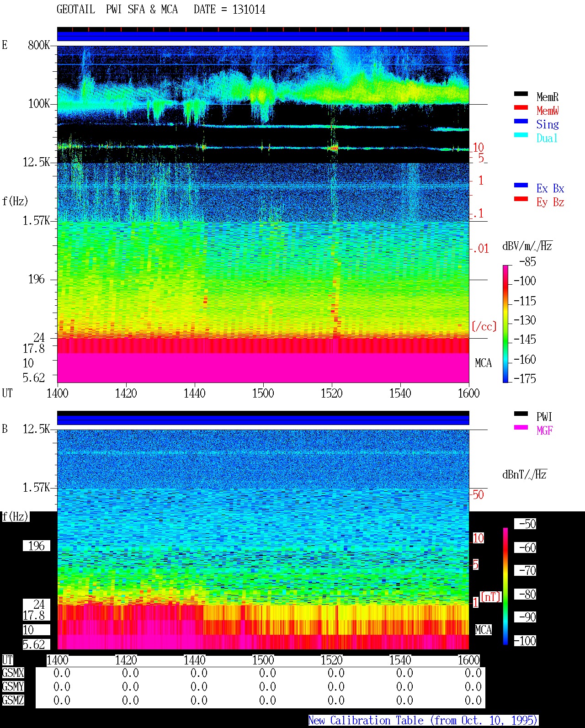Select the PWI legend label
585x728 pixels.
(544, 417)
